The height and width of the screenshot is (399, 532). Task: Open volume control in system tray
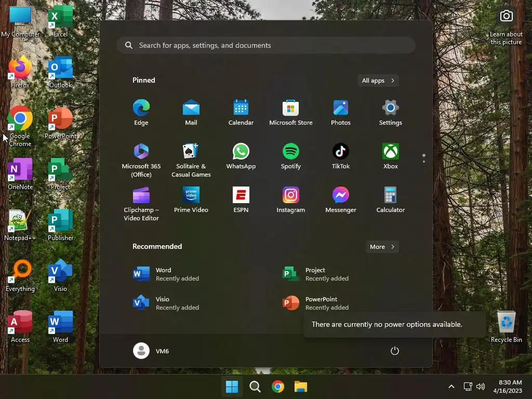coord(481,387)
